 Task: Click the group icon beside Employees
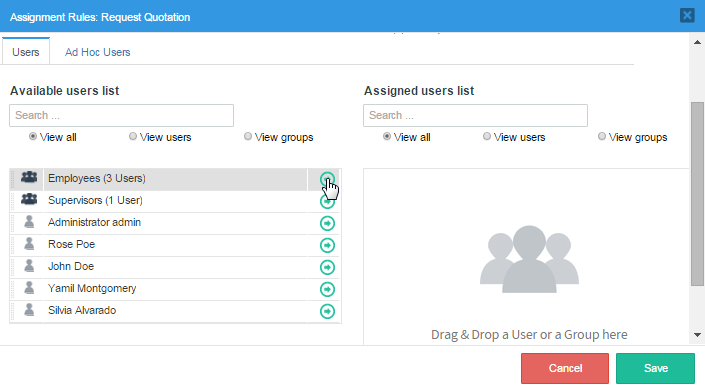click(29, 177)
